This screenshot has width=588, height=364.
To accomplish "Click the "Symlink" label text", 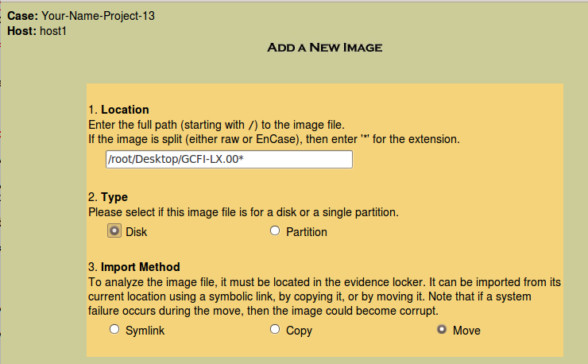I will pos(145,331).
